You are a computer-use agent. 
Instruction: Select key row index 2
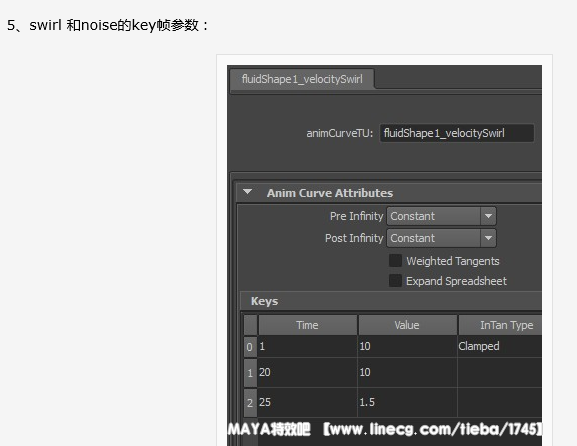coord(250,403)
